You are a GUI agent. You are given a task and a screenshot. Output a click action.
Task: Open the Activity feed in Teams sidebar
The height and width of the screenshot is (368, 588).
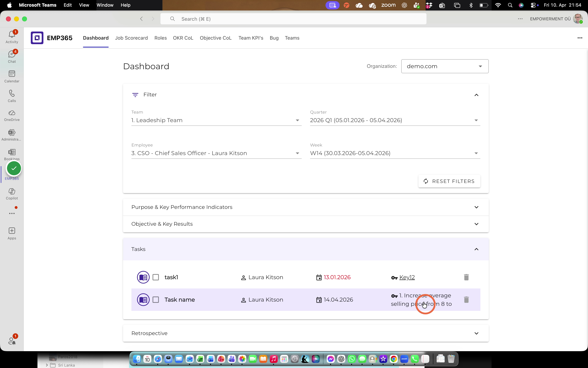click(12, 37)
